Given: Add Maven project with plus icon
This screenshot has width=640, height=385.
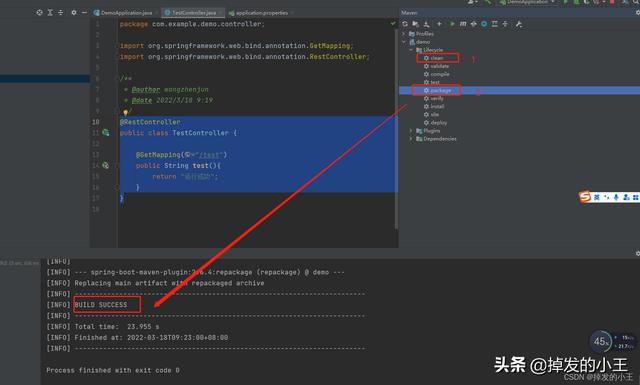Looking at the screenshot, I should 439,24.
